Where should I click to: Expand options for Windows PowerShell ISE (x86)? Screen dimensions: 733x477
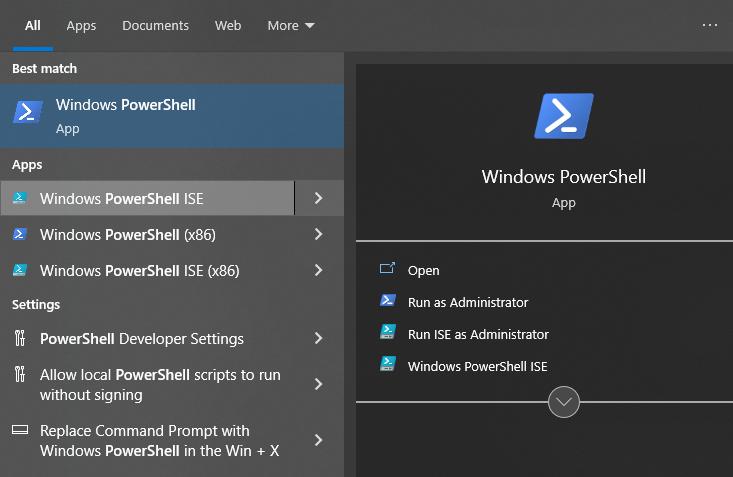point(319,270)
